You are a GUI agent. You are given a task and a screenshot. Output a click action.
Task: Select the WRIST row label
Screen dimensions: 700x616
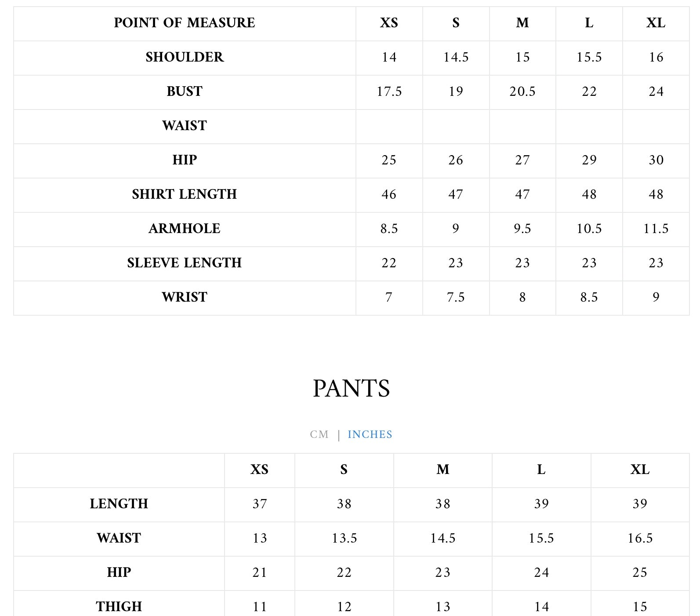185,297
